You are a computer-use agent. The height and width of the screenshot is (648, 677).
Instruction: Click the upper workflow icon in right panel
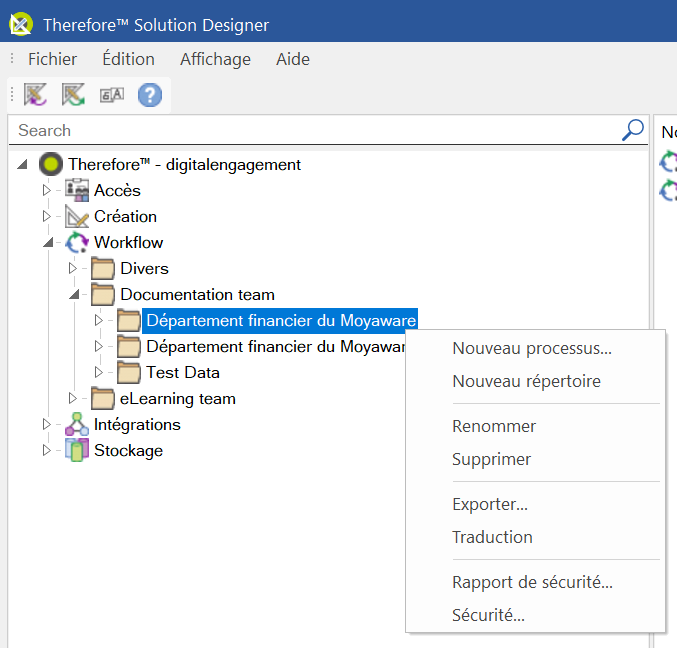668,161
